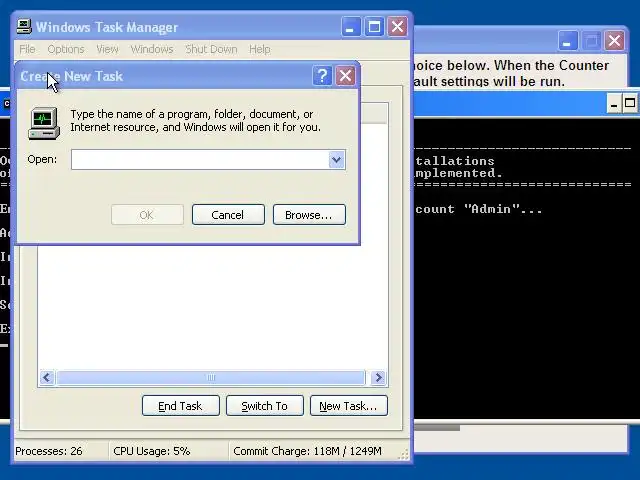The height and width of the screenshot is (480, 640).
Task: Click the CPU Usage: 5% status entry
Action: click(152, 451)
